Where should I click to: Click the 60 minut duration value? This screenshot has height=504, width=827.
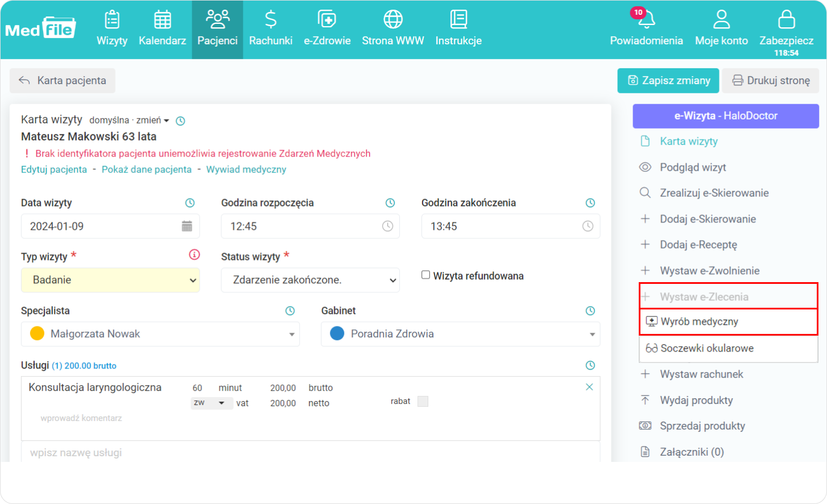(x=197, y=388)
